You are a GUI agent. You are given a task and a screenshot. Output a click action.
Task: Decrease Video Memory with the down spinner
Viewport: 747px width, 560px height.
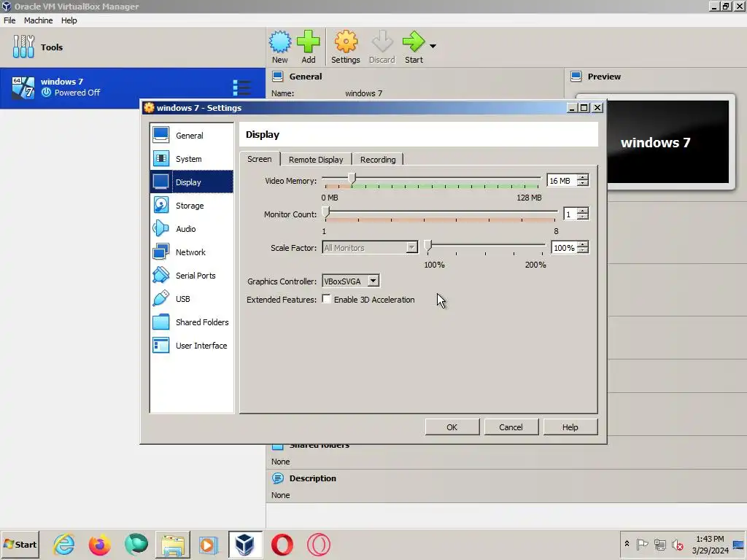coord(583,184)
